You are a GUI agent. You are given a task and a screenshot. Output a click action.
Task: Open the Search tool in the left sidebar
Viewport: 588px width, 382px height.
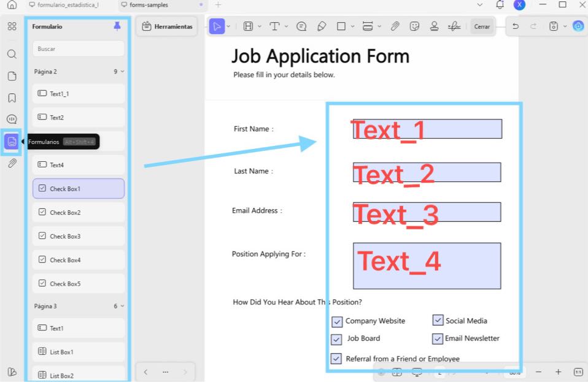[11, 54]
